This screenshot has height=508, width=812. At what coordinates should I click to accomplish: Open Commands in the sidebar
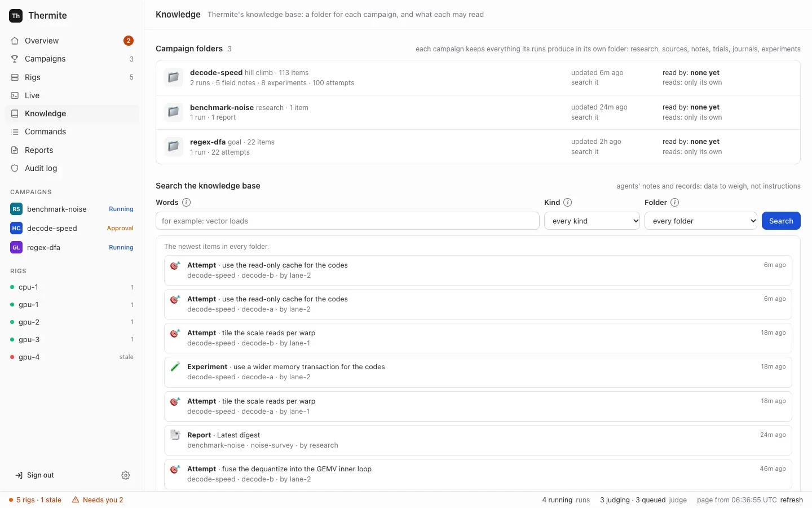click(72, 132)
